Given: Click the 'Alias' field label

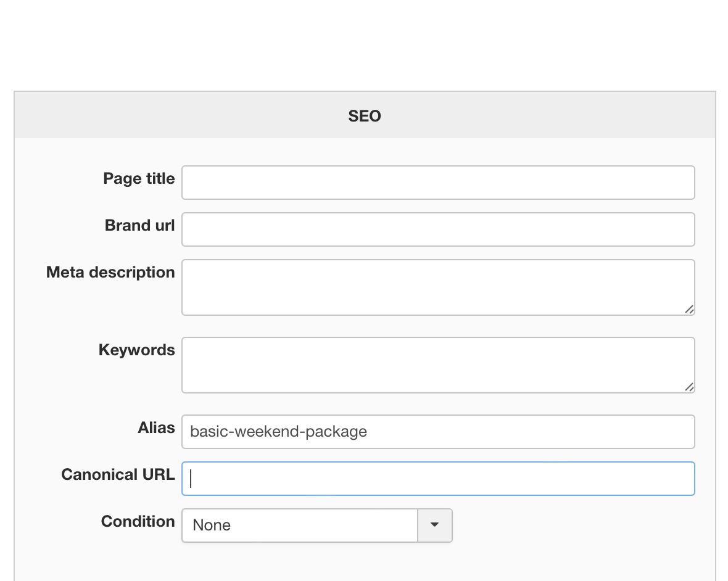Looking at the screenshot, I should pyautogui.click(x=156, y=428).
